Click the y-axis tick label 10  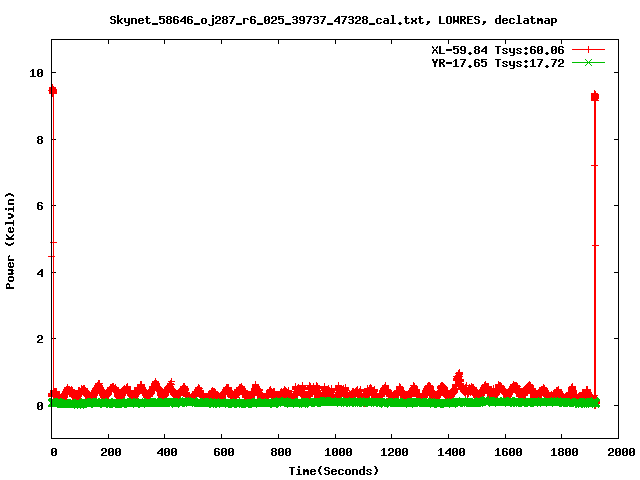tap(36, 73)
